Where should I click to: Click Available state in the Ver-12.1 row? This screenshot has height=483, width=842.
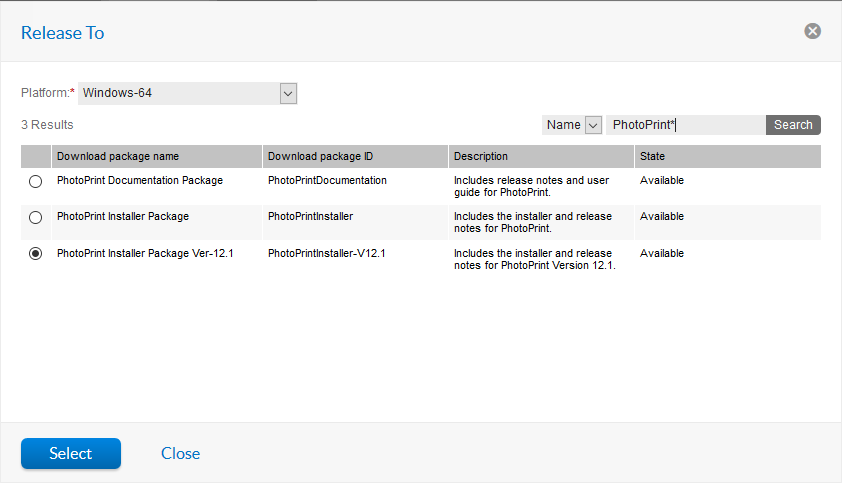(662, 254)
